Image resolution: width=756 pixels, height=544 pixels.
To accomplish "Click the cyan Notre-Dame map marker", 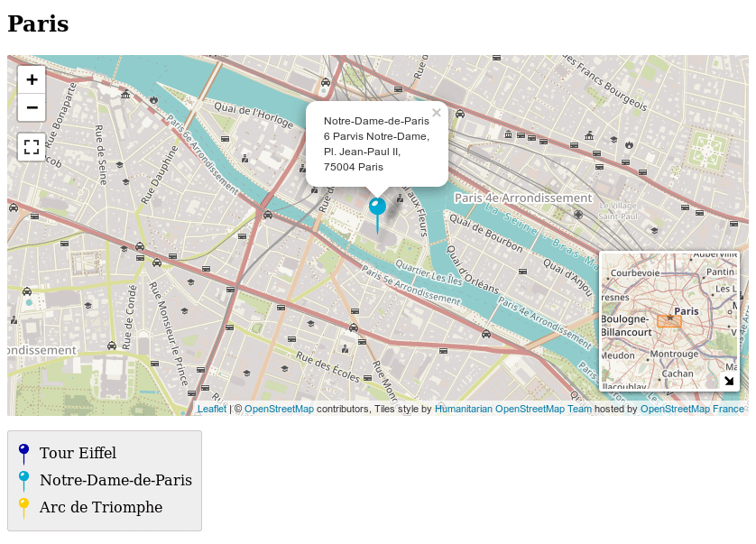I will click(377, 207).
